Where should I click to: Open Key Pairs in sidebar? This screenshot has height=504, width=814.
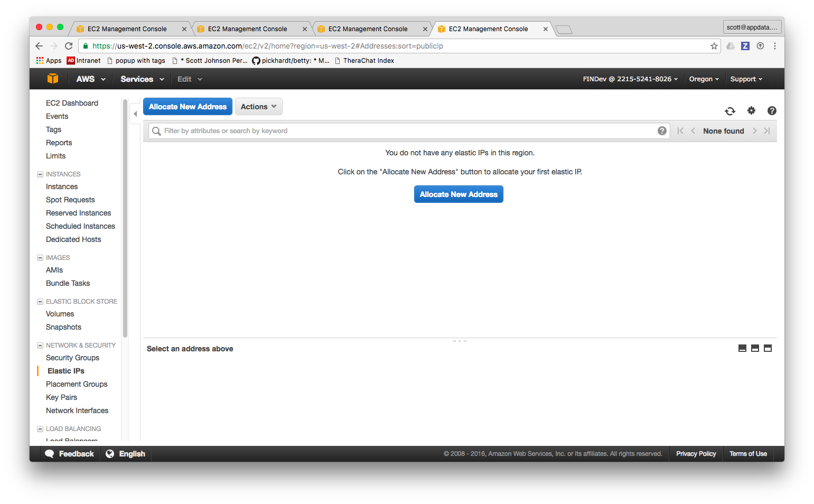61,397
